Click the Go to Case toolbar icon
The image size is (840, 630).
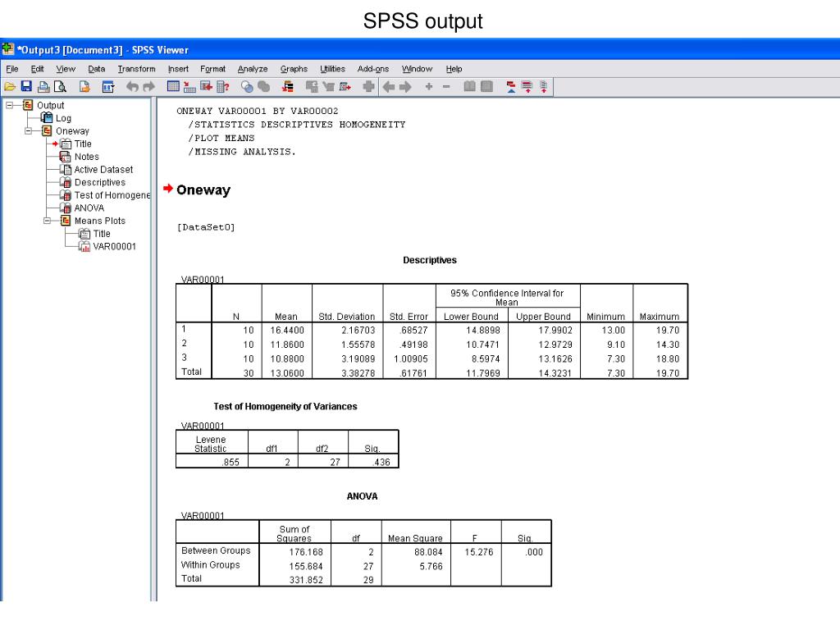click(x=189, y=86)
